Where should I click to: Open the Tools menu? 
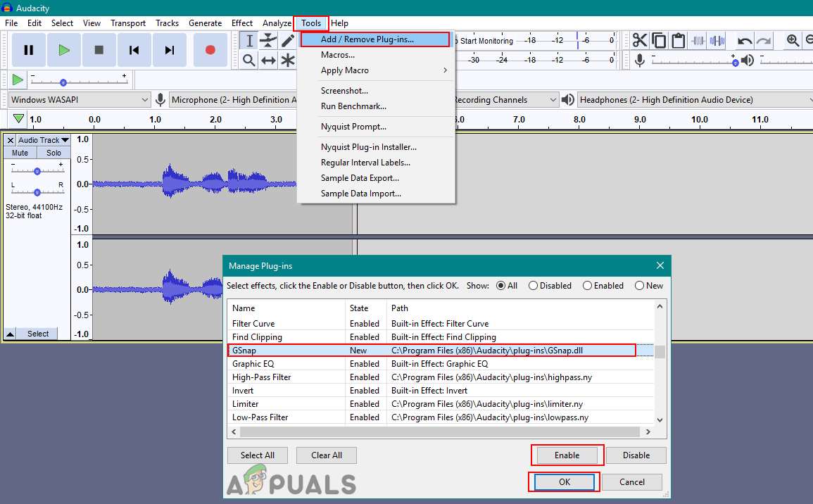(311, 23)
